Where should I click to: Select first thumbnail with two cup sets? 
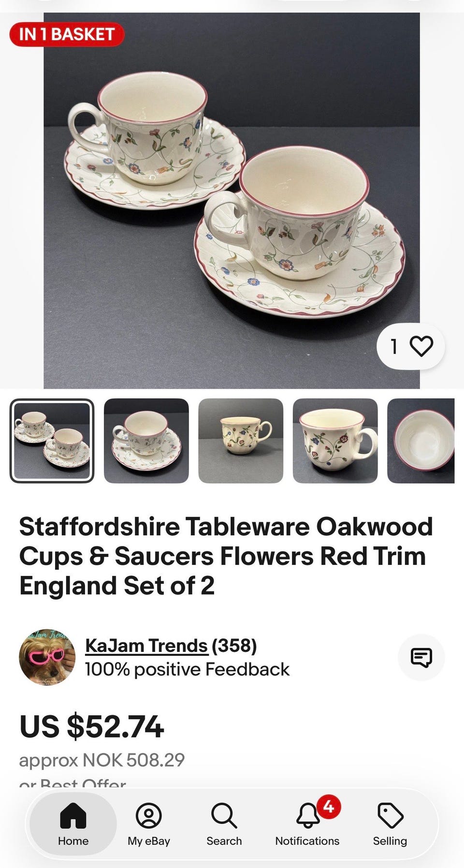[52, 441]
